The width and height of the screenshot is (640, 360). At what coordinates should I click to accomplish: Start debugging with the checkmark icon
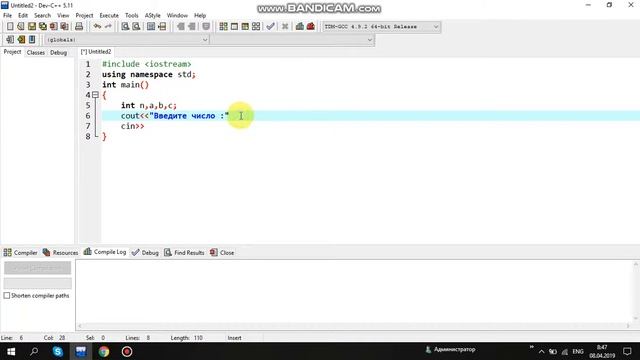click(270, 27)
